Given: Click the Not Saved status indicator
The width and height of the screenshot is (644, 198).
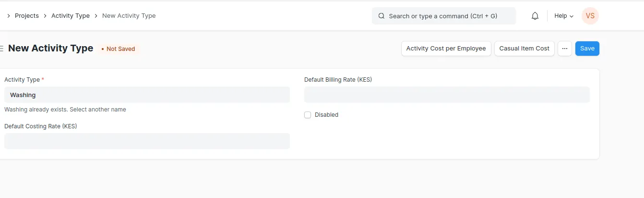Looking at the screenshot, I should click(x=119, y=49).
